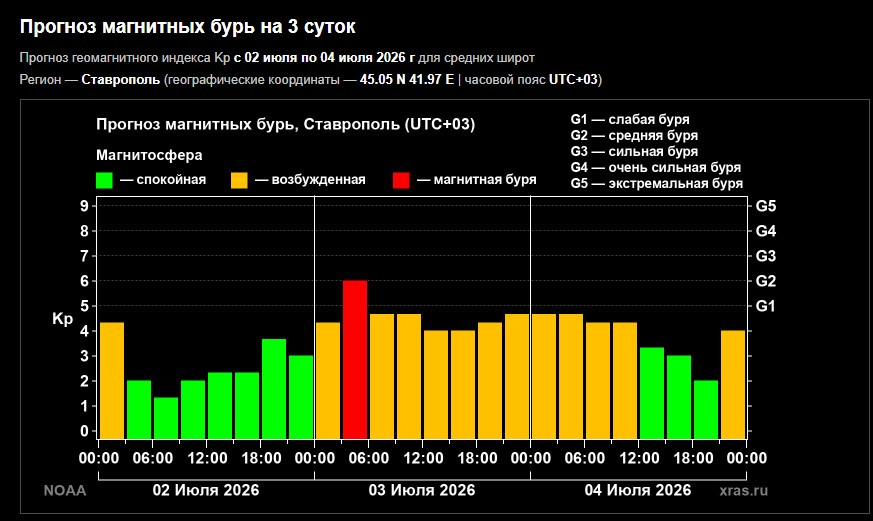Image resolution: width=873 pixels, height=521 pixels.
Task: Click the G5 storm level label
Action: click(x=766, y=206)
